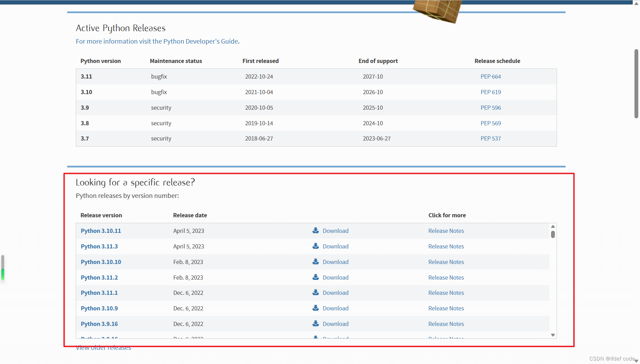Select the 3.11 version cell
640x364 pixels.
(86, 76)
